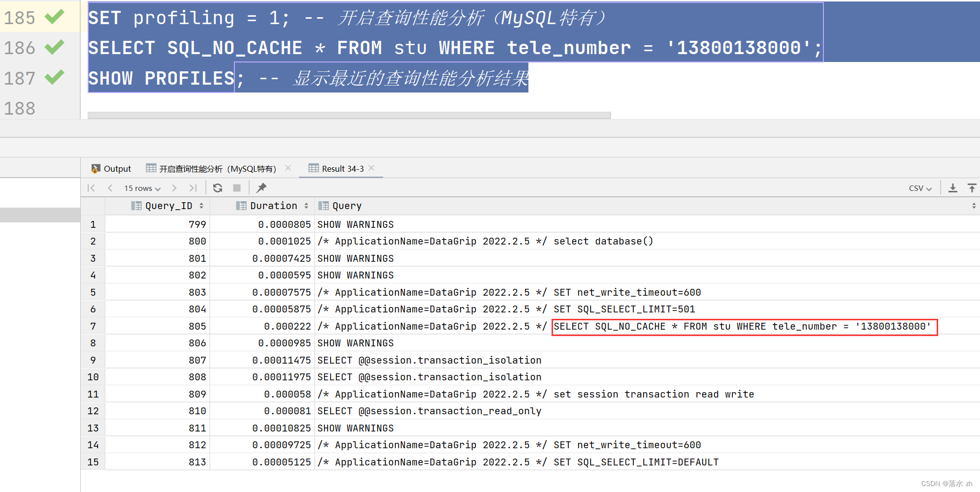Viewport: 980px width, 492px height.
Task: Sort by the Query column arrows
Action: point(974,206)
